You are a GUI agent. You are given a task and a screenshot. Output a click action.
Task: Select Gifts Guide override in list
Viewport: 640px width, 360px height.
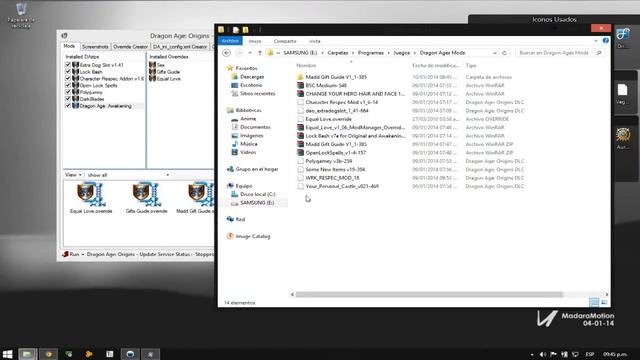[168, 72]
